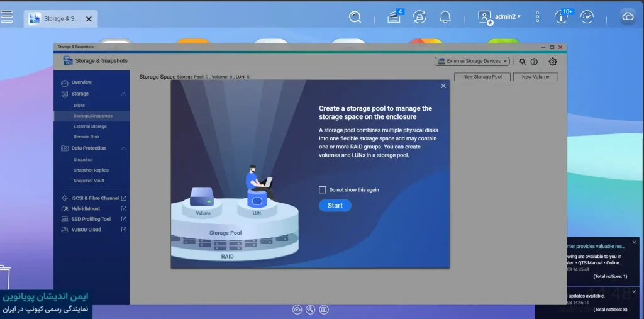
Task: Open the recycle bin desktop icon
Action: (5, 277)
